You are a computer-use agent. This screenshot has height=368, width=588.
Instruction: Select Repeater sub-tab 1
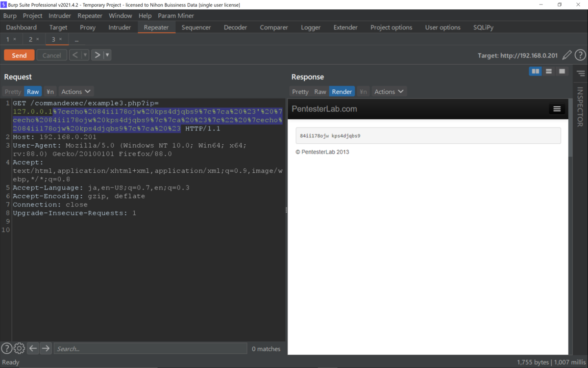tap(8, 39)
